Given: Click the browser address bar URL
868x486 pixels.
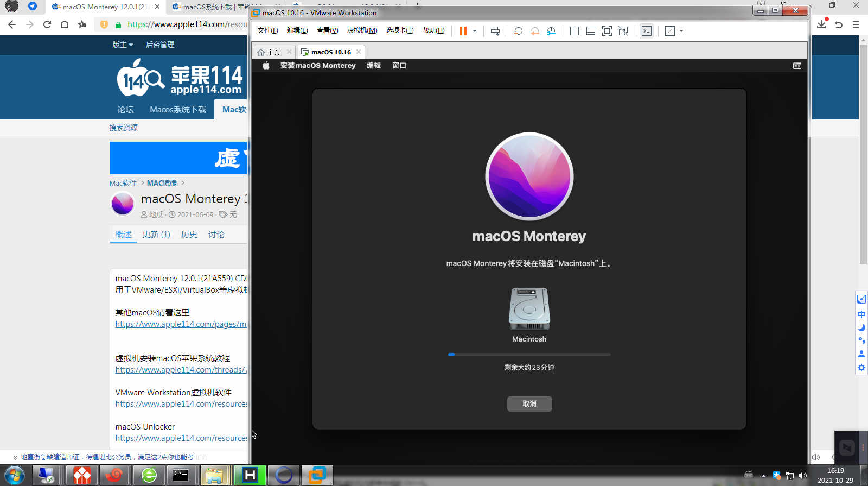Looking at the screenshot, I should (187, 24).
